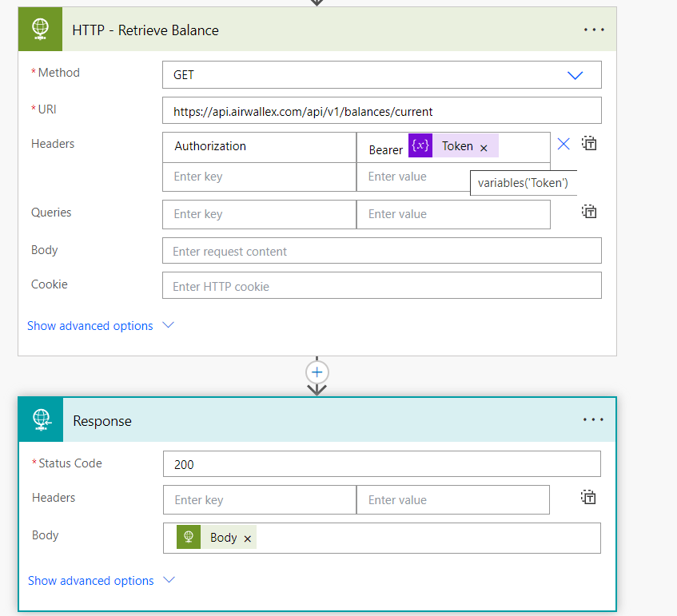Click the Enter request content body field
The height and width of the screenshot is (616, 677).
[x=381, y=251]
